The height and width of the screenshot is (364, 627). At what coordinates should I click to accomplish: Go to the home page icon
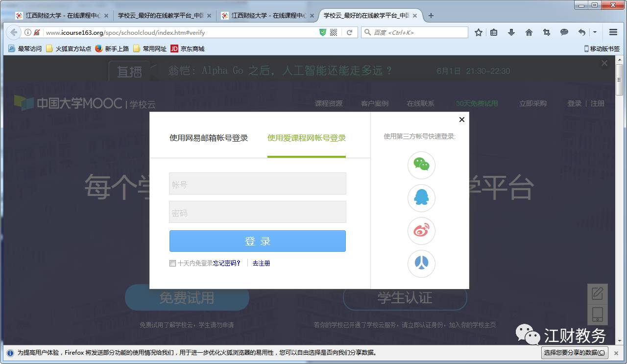(529, 32)
